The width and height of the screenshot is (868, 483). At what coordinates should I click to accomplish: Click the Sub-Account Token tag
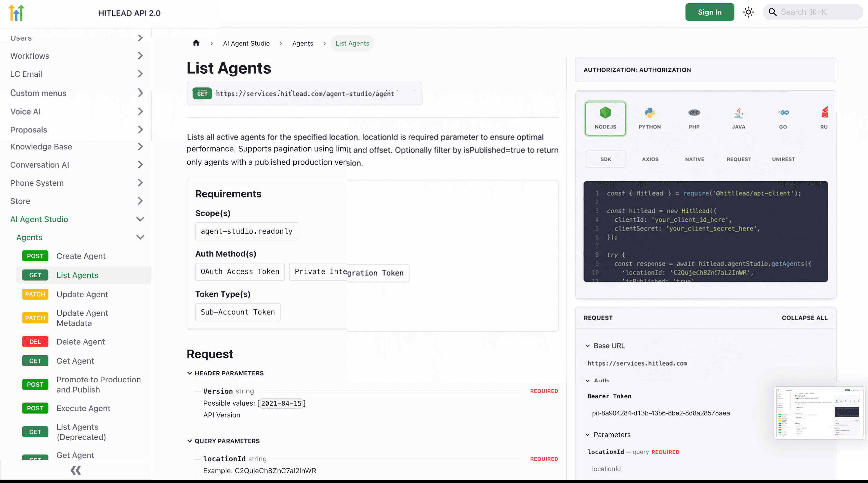pyautogui.click(x=238, y=312)
